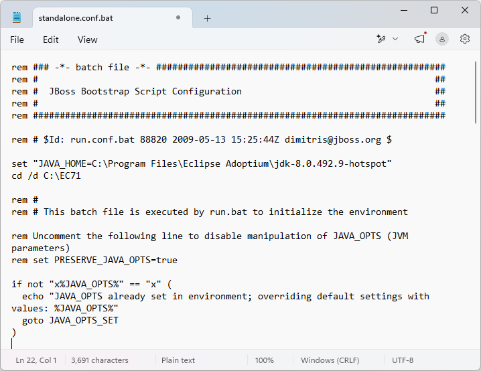Click the 'rem Uncomment the following line' text
This screenshot has width=481, height=371.
(x=210, y=236)
